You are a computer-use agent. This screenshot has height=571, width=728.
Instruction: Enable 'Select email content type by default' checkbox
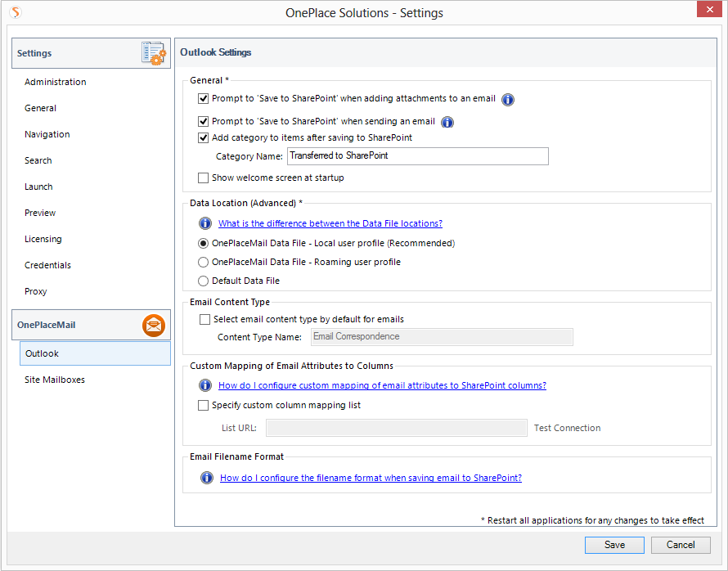click(205, 320)
